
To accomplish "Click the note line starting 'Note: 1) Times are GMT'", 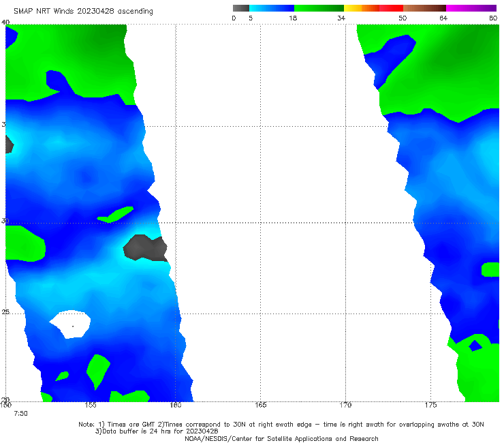I will pos(281,425).
